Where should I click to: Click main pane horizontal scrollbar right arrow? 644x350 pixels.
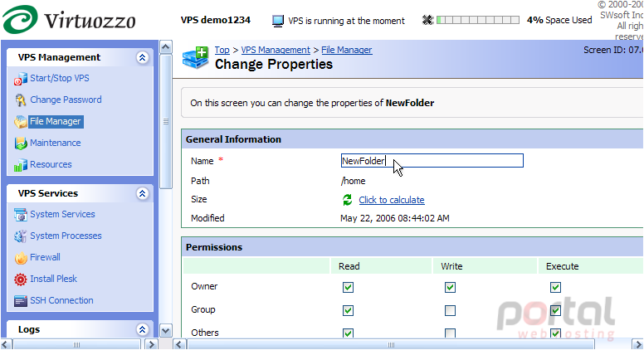tap(637, 344)
